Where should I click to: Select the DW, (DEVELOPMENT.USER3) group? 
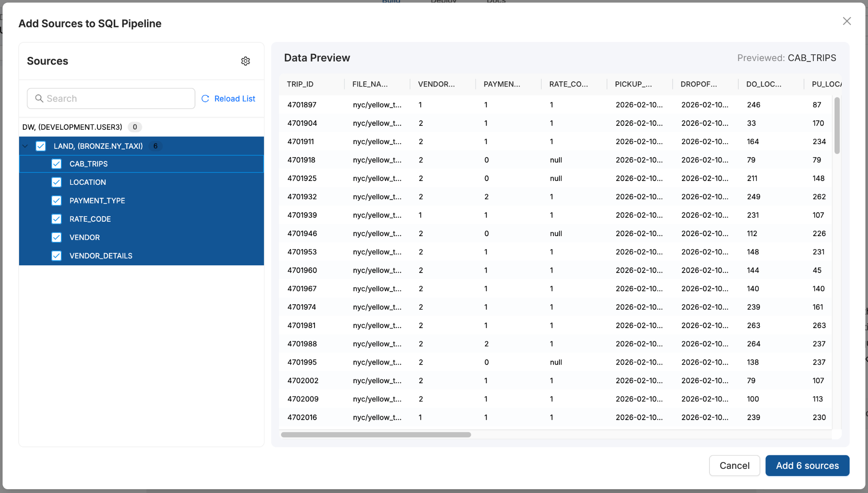point(142,127)
